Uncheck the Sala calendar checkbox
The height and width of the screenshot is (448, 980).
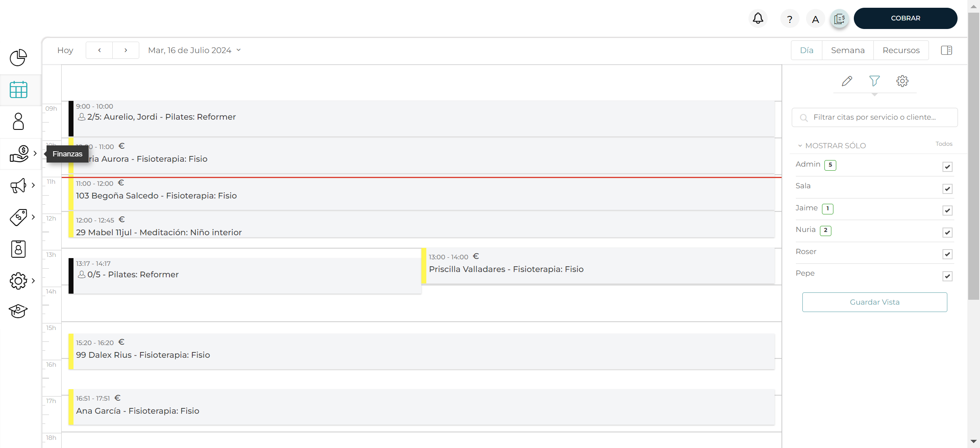coord(947,189)
